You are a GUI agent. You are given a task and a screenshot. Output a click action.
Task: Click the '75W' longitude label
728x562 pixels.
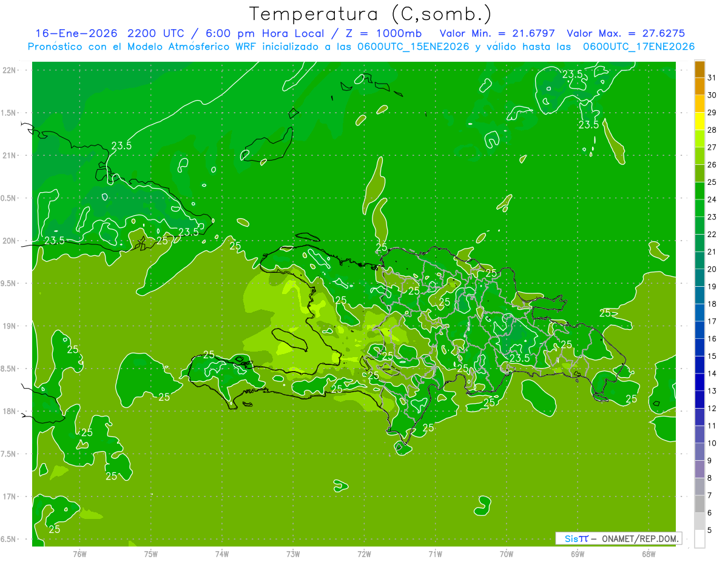151,554
